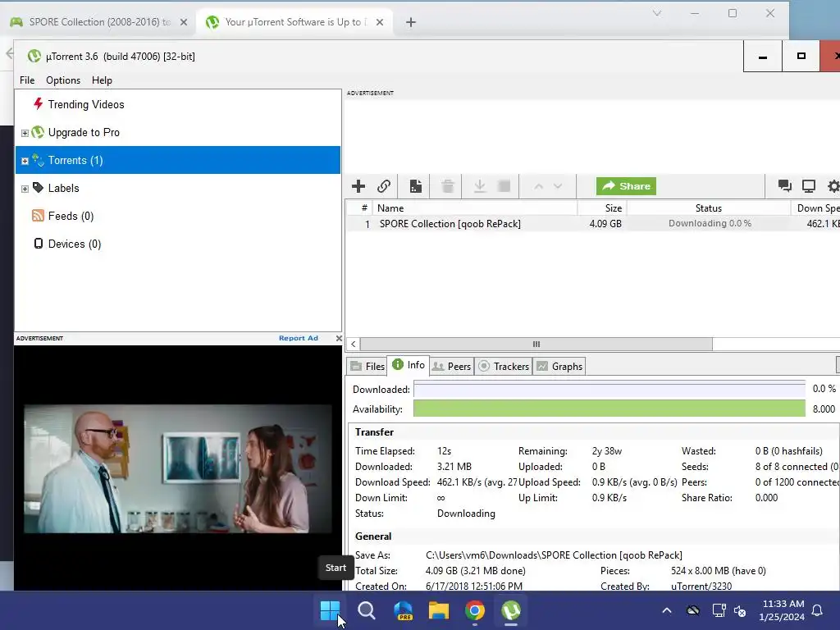
Task: Switch to the Info tab
Action: [x=409, y=365]
